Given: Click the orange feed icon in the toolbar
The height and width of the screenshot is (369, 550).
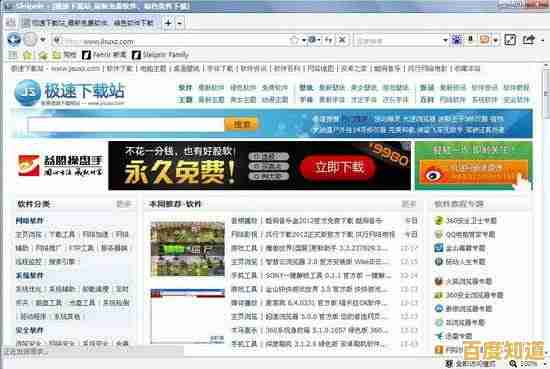Looking at the screenshot, I should (x=485, y=40).
